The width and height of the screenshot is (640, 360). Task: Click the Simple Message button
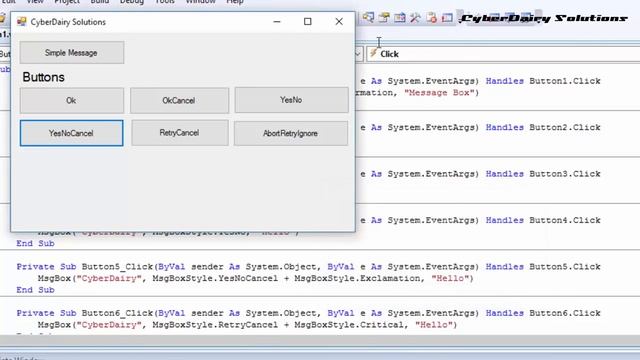point(71,52)
